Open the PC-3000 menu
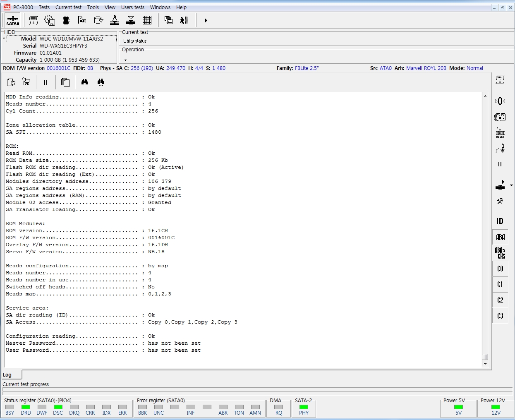The image size is (515, 420). (23, 7)
